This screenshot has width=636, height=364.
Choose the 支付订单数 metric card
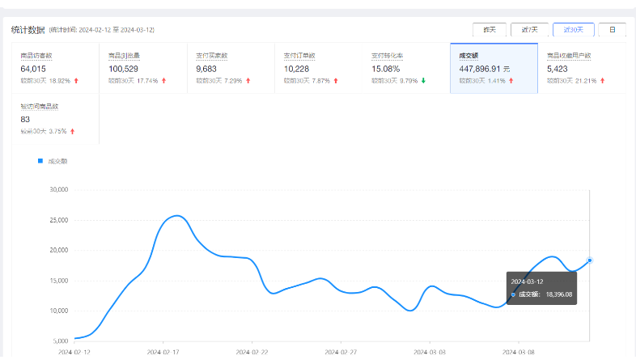(x=319, y=68)
